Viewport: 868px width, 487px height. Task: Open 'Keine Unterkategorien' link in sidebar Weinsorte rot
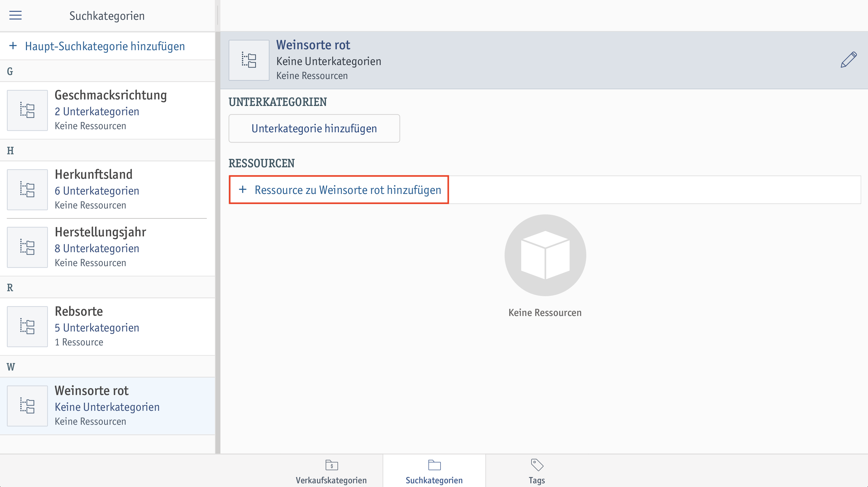[x=107, y=407]
